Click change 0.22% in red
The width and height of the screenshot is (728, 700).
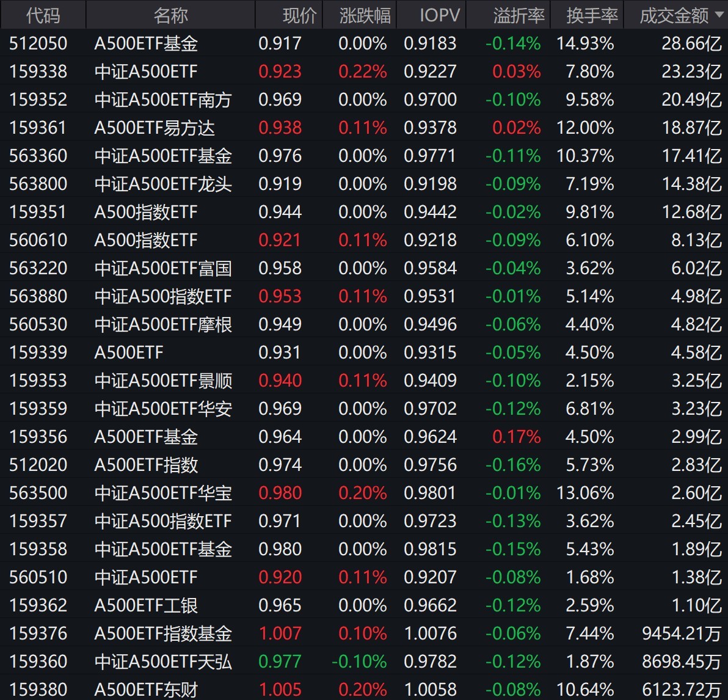click(363, 71)
